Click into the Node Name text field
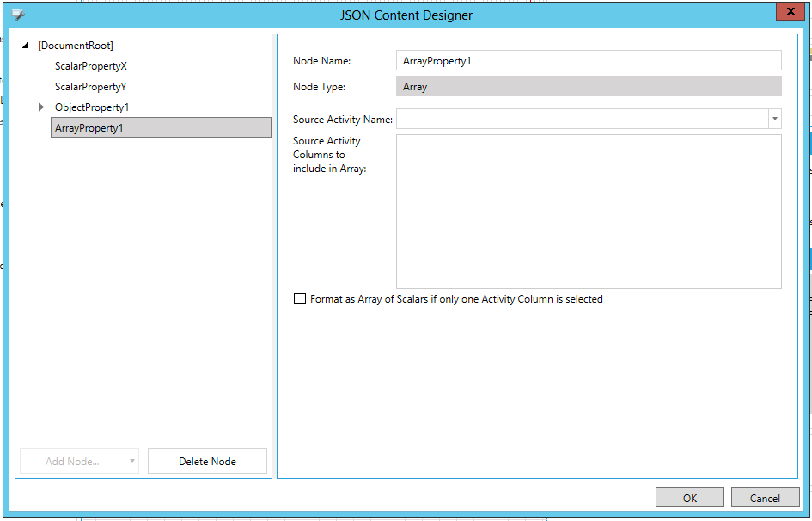 pos(588,60)
